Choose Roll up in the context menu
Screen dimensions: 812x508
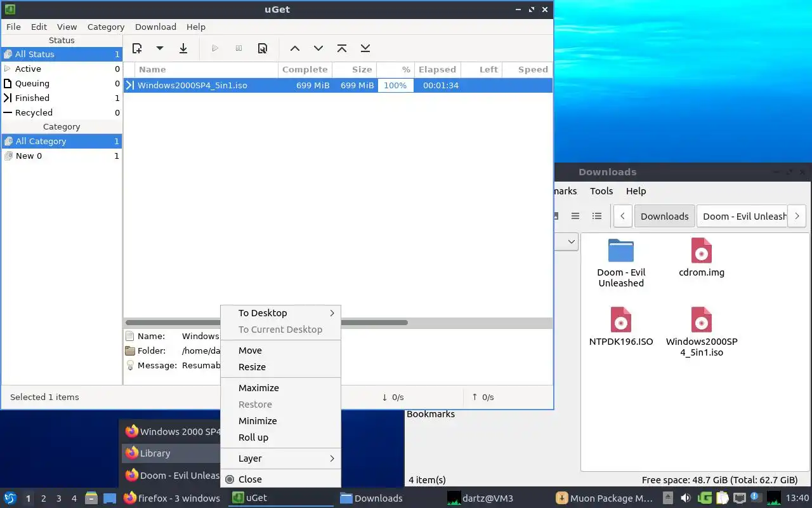click(280, 438)
